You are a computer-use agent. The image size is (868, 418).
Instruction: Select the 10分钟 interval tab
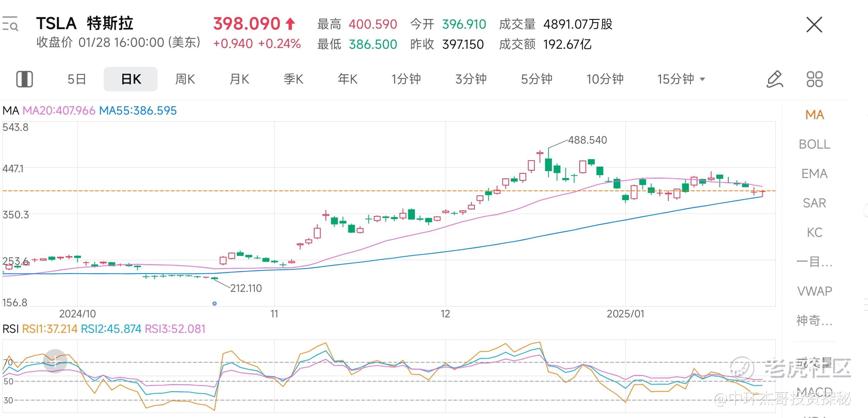coord(605,79)
